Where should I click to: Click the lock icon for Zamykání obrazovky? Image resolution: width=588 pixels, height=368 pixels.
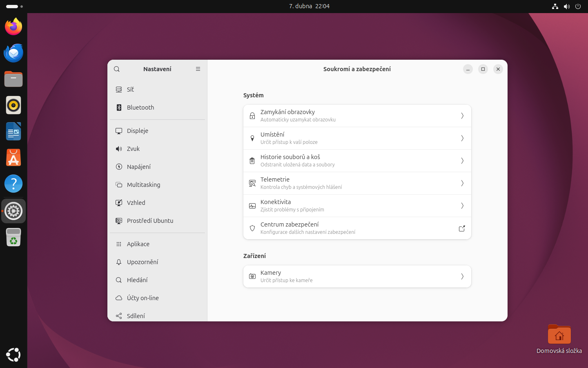coord(252,116)
